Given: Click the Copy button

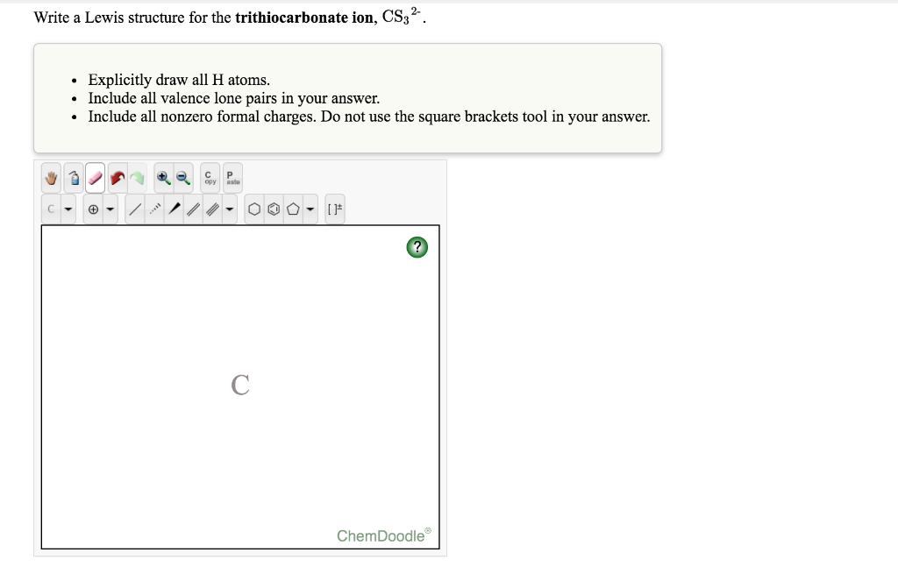Looking at the screenshot, I should point(210,178).
